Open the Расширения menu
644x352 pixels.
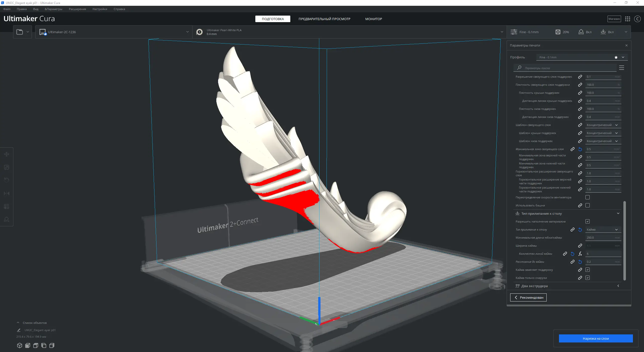click(x=77, y=9)
